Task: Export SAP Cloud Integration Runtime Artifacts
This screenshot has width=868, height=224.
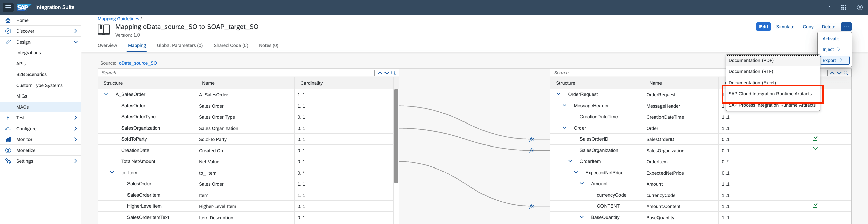Action: [772, 94]
